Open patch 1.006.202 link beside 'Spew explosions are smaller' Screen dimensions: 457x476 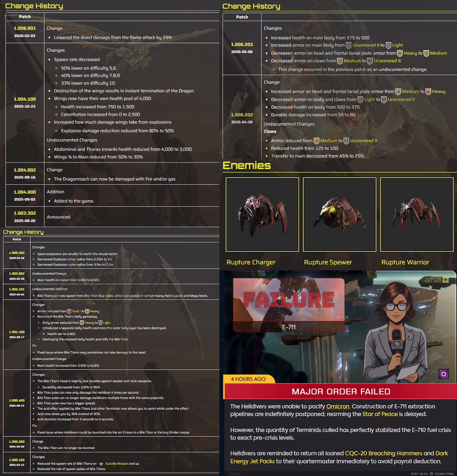coord(17,253)
